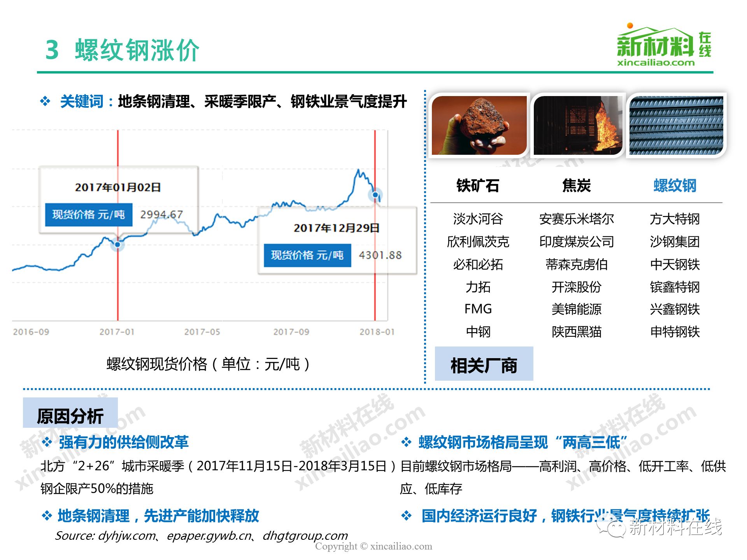The height and width of the screenshot is (560, 747).
Task: Click the tooltip date 2017年12月29日
Action: tap(337, 228)
